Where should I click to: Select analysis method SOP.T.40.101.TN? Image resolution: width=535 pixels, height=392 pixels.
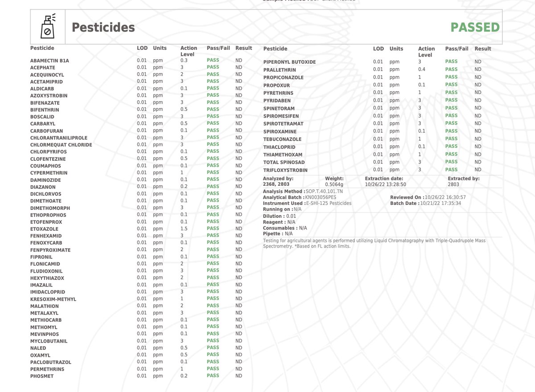coord(325,192)
